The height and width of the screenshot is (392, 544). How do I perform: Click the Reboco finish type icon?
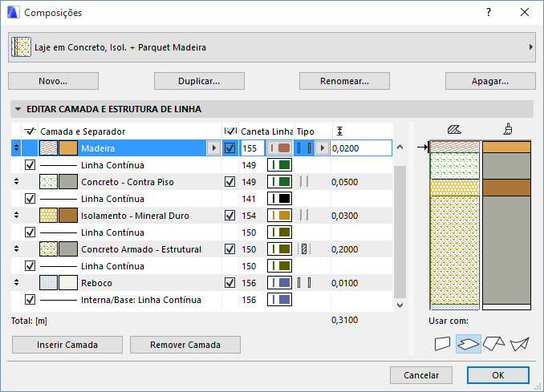tap(304, 283)
